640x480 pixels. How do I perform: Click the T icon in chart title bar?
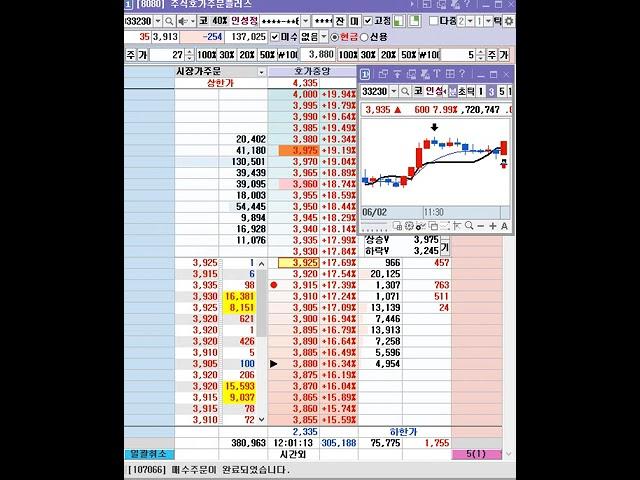[437, 74]
